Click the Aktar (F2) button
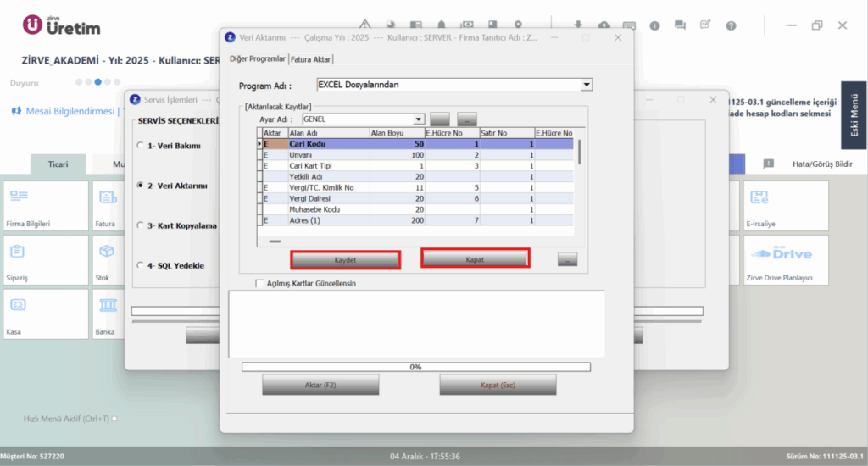The width and height of the screenshot is (868, 466). point(320,385)
